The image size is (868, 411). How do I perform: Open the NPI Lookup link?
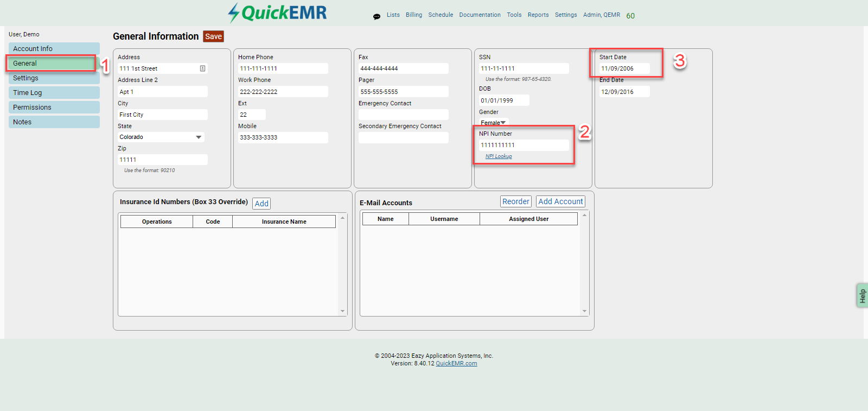pyautogui.click(x=499, y=156)
